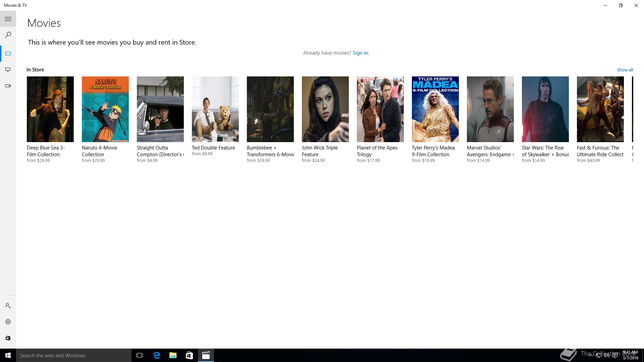The height and width of the screenshot is (362, 644).
Task: Click the 'from $19.99' price text
Action: tap(423, 161)
